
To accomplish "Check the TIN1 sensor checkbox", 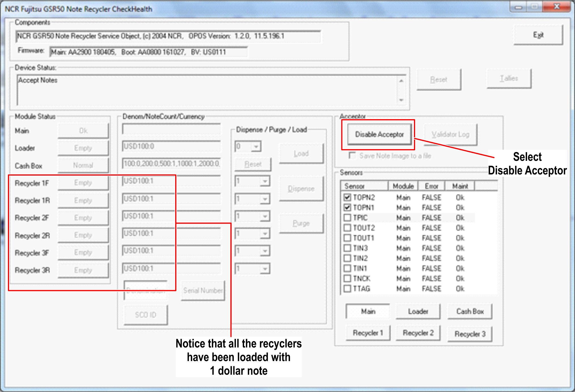I will 347,268.
